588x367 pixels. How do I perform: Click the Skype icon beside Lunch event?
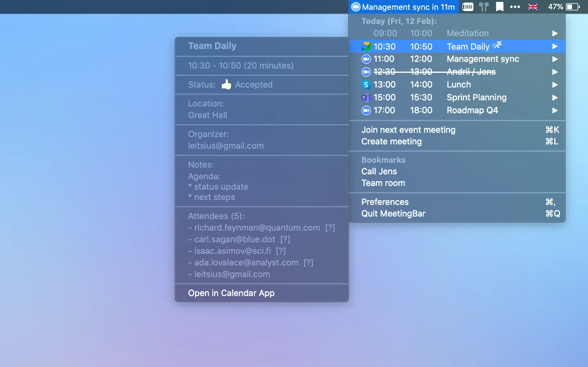click(366, 85)
